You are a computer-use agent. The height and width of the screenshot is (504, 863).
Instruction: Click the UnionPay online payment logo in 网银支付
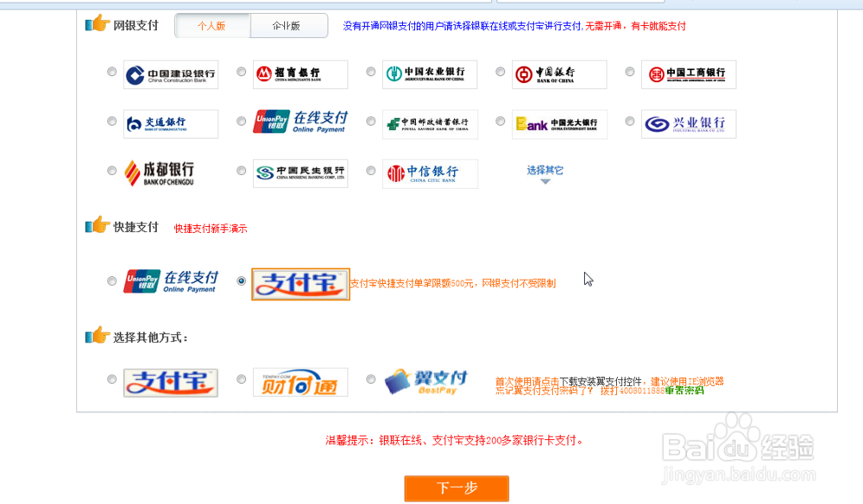pyautogui.click(x=300, y=123)
